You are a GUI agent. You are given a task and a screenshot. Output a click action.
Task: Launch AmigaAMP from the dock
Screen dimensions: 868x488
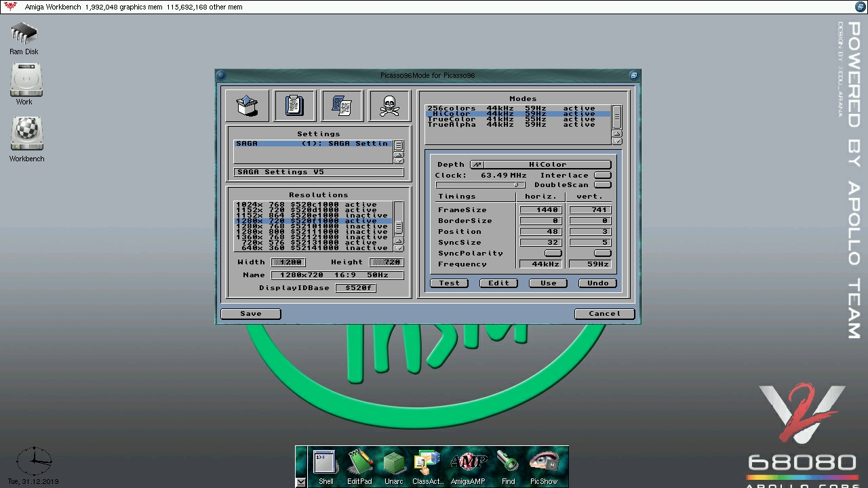[x=468, y=466]
